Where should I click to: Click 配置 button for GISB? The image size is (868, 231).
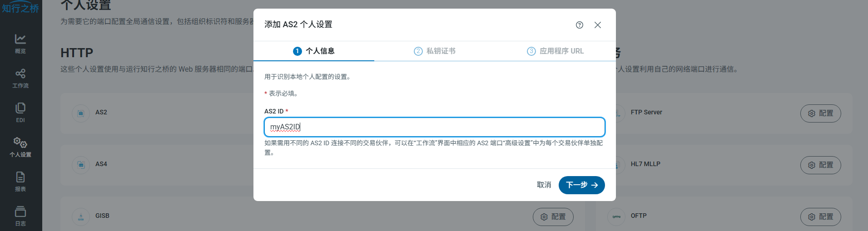tap(553, 217)
